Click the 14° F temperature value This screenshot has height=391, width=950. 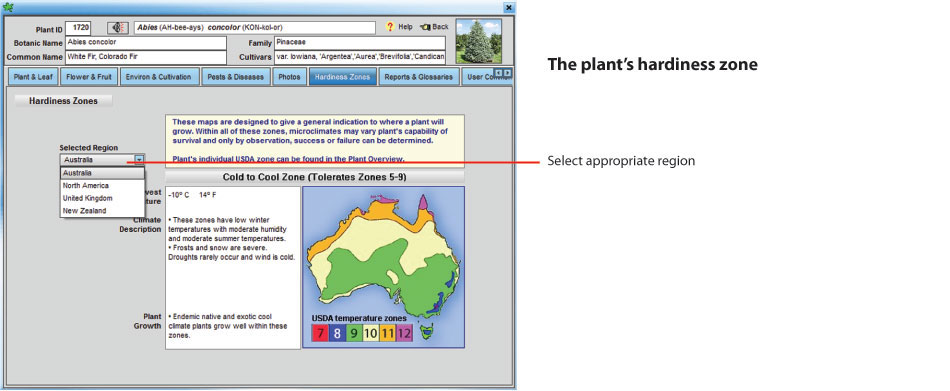208,195
